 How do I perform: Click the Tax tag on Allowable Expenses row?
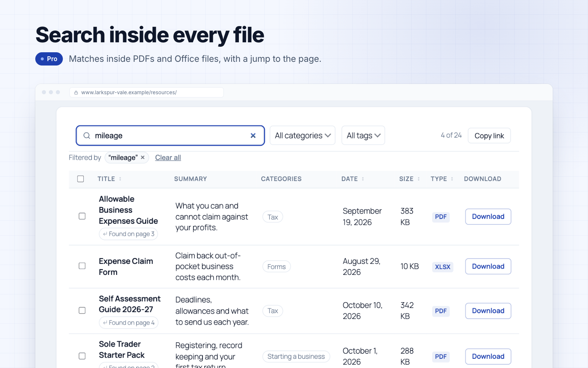tap(273, 217)
